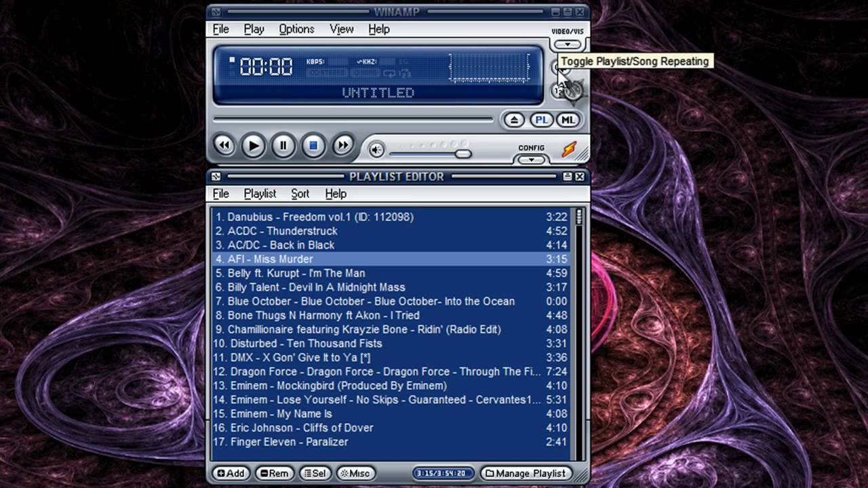Pause the current track
The width and height of the screenshot is (868, 488).
tap(283, 145)
